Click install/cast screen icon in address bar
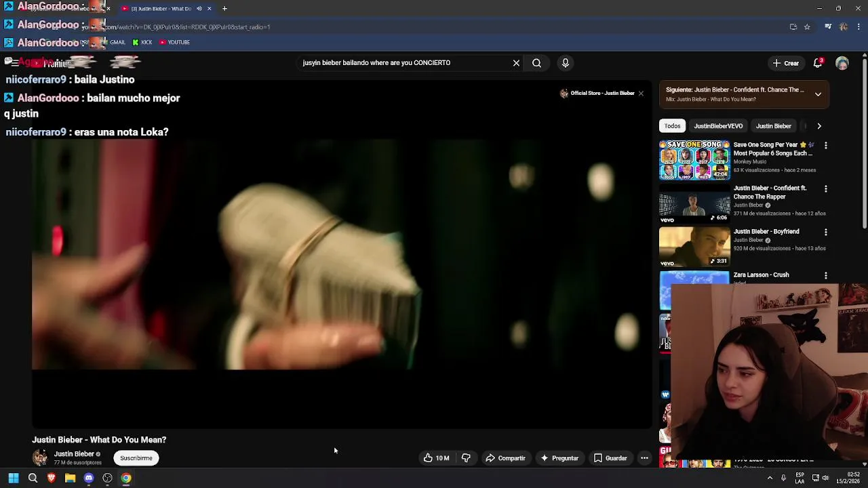Viewport: 868px width, 488px height. click(x=793, y=27)
